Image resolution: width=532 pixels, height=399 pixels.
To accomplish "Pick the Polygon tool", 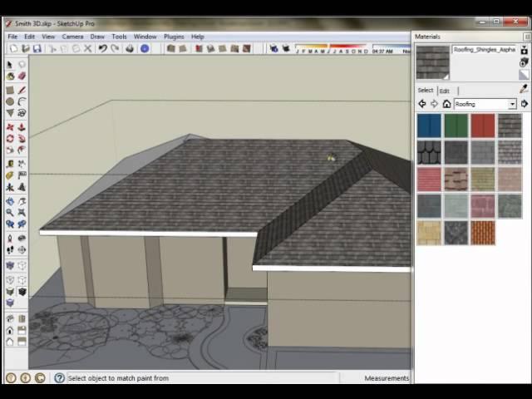I will 10,113.
